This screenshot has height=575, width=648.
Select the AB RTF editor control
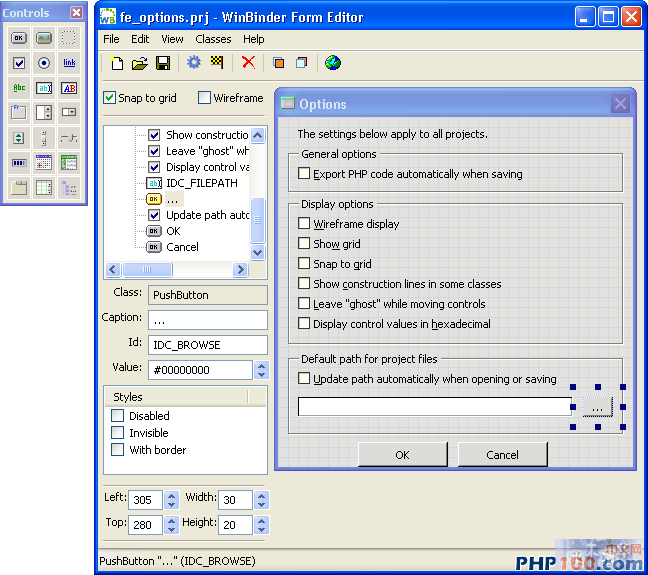click(x=69, y=88)
